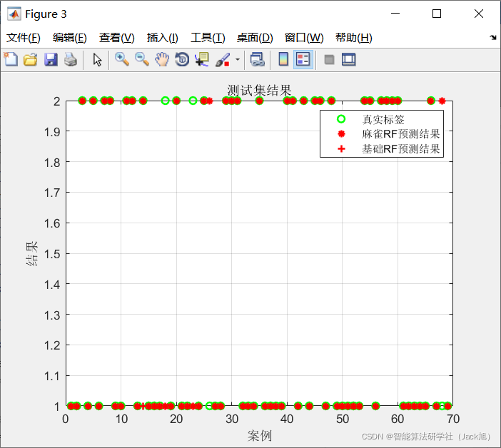Click the Open File folder icon
Image resolution: width=501 pixels, height=448 pixels.
tap(31, 59)
